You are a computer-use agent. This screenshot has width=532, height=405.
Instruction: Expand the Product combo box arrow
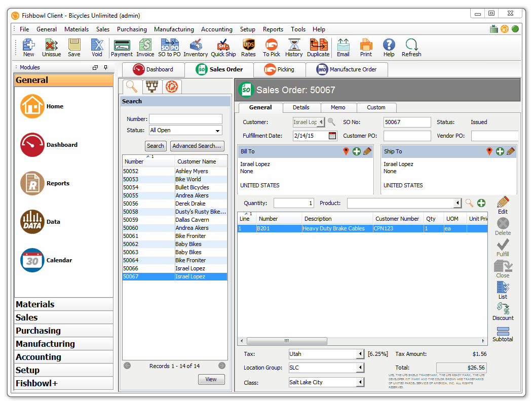[458, 203]
